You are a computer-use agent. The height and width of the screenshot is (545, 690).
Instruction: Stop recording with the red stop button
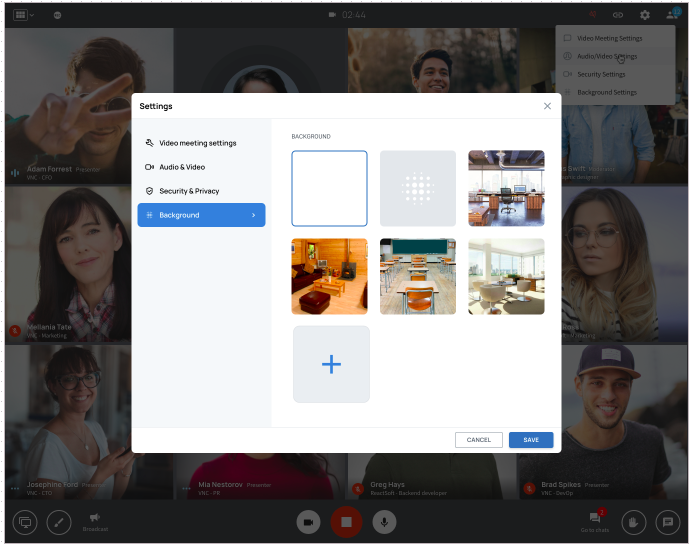click(346, 522)
